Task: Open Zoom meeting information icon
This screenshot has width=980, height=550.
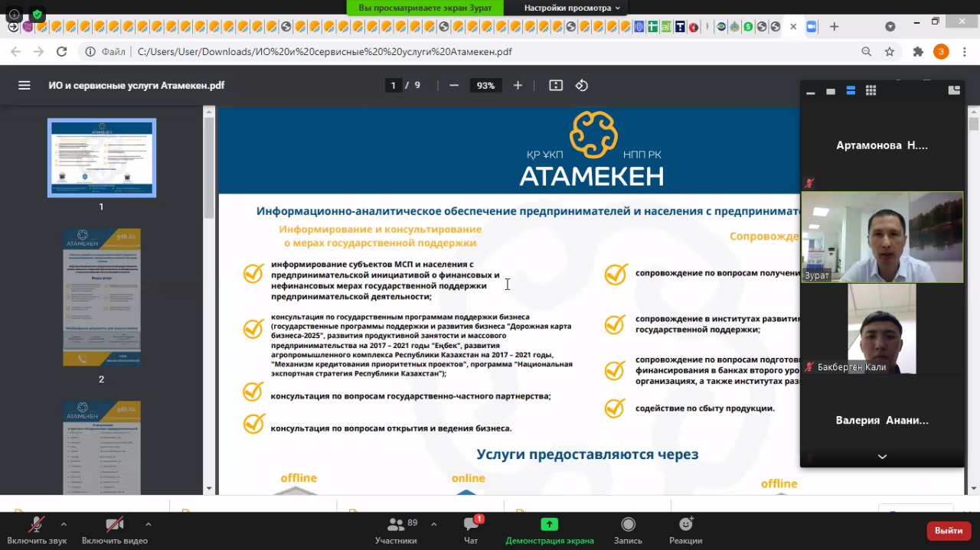Action: pos(14,14)
